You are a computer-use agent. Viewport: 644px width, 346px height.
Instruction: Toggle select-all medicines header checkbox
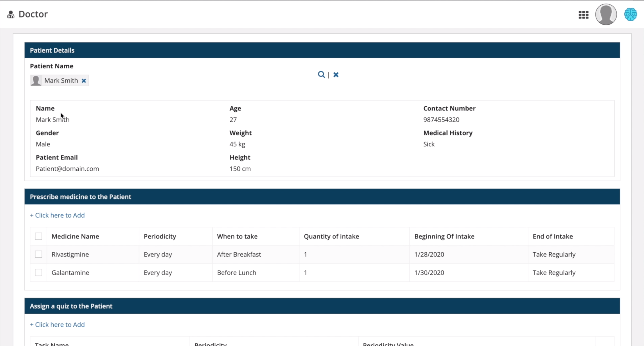click(x=39, y=236)
